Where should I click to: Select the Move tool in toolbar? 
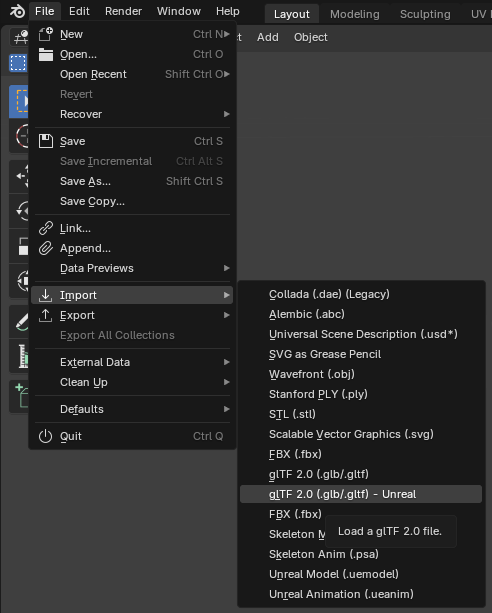coord(19,176)
